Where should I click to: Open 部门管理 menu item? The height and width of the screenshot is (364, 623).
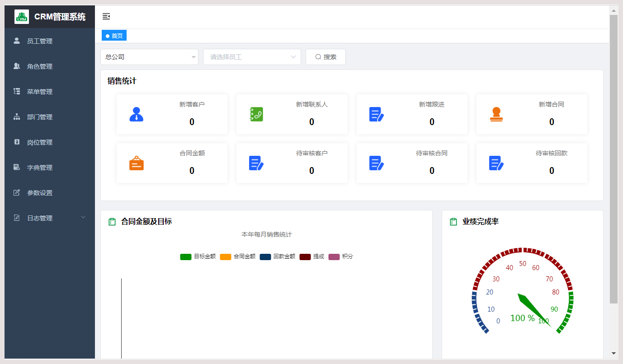point(50,117)
